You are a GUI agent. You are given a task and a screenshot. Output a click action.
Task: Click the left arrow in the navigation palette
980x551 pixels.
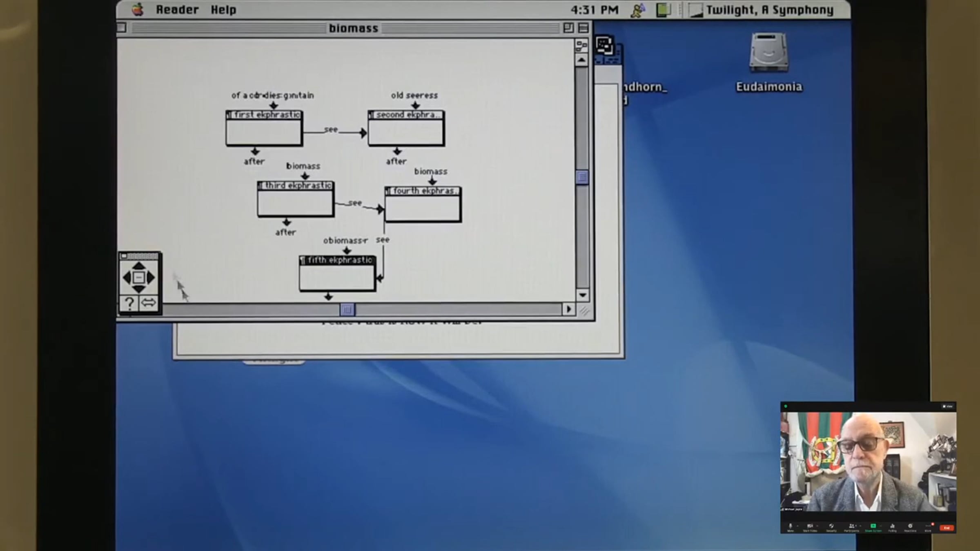127,278
